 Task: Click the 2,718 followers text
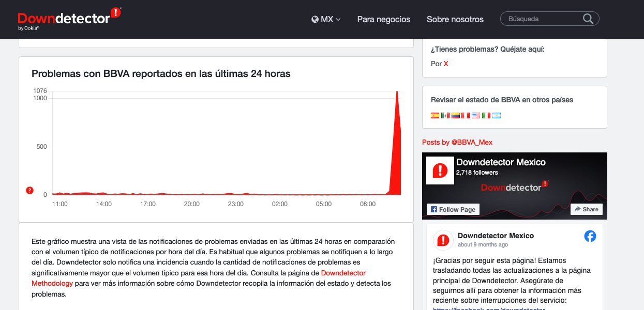pyautogui.click(x=477, y=173)
